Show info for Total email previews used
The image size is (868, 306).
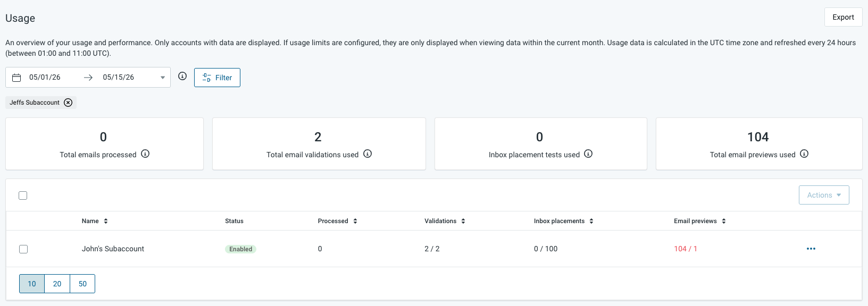point(804,154)
